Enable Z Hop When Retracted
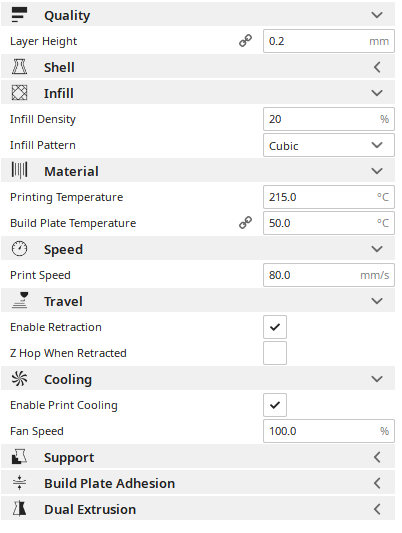Screen dimensions: 402x533 [275, 353]
